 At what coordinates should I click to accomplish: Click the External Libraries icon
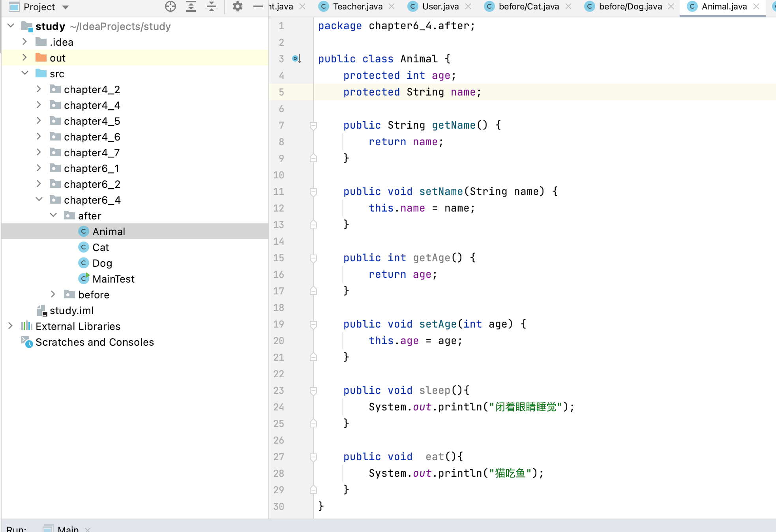coord(27,326)
